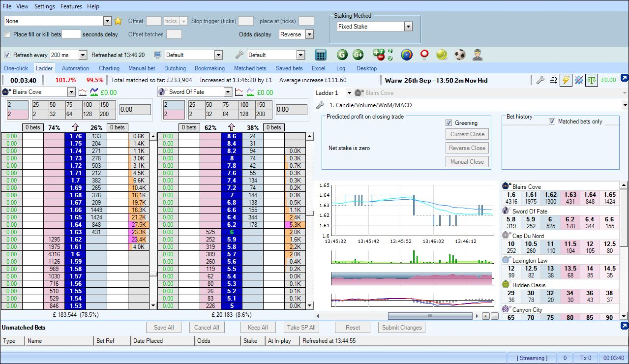This screenshot has width=629, height=364.
Task: Click the tennis ball icon
Action: pos(442,55)
